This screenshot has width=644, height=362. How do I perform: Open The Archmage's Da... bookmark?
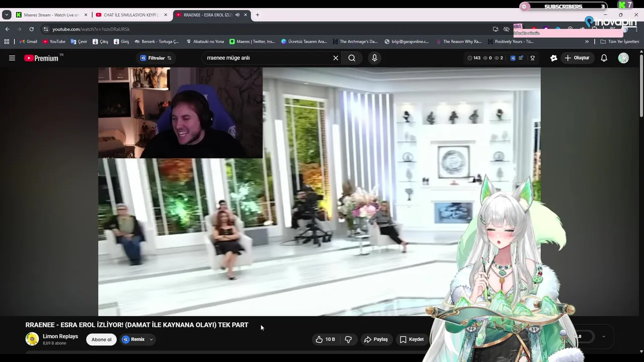(355, 42)
